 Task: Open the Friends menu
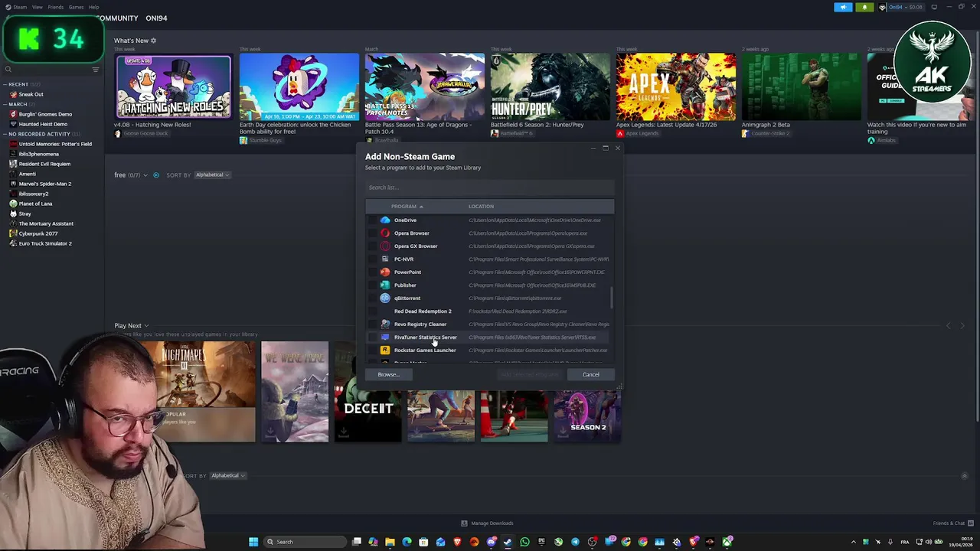(x=56, y=7)
